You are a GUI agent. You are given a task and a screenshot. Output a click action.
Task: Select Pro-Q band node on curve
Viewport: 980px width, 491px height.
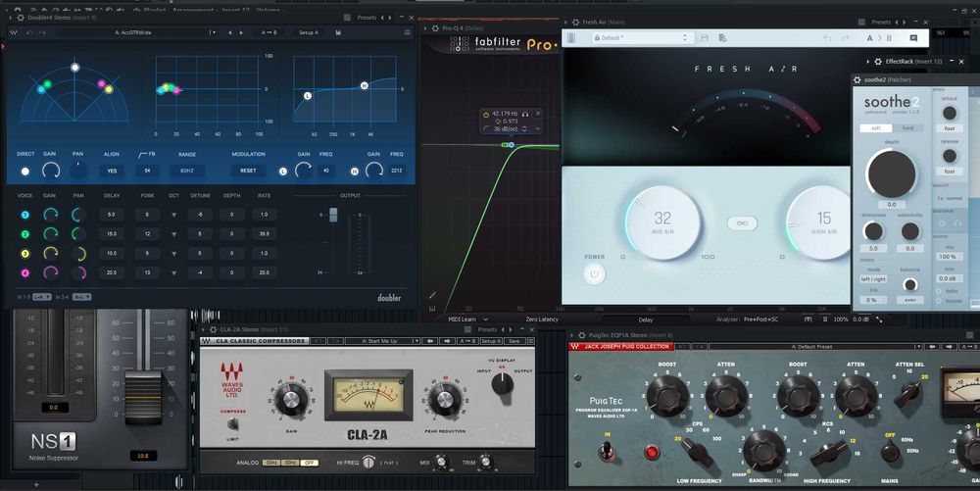click(512, 145)
